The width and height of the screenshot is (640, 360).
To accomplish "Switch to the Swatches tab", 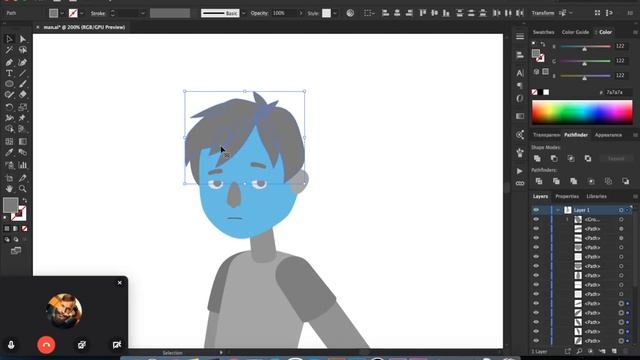I will pyautogui.click(x=543, y=32).
